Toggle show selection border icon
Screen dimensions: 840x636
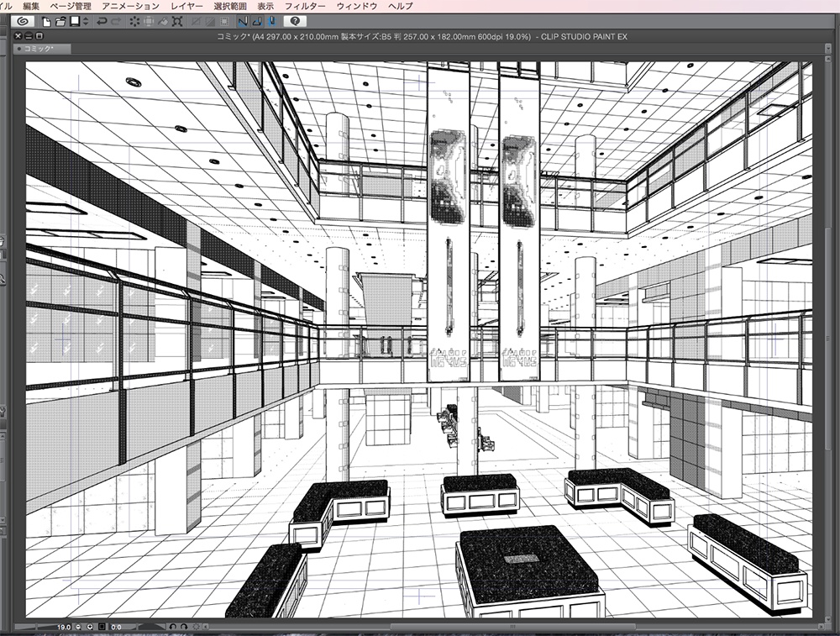[225, 22]
